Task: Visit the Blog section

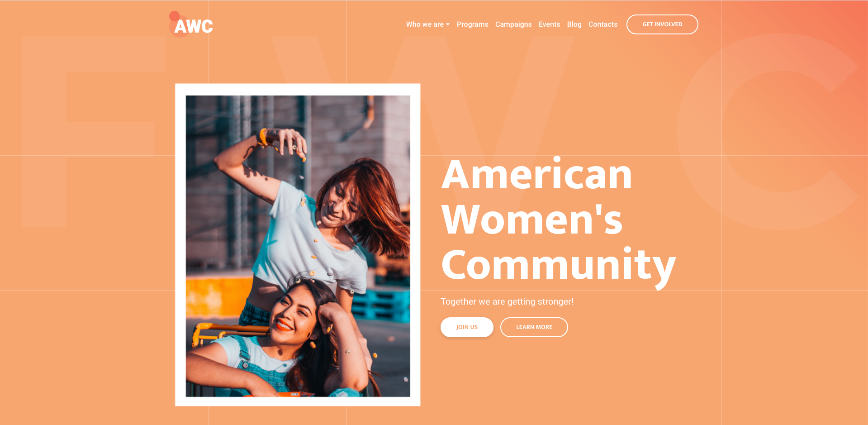Action: pos(574,24)
